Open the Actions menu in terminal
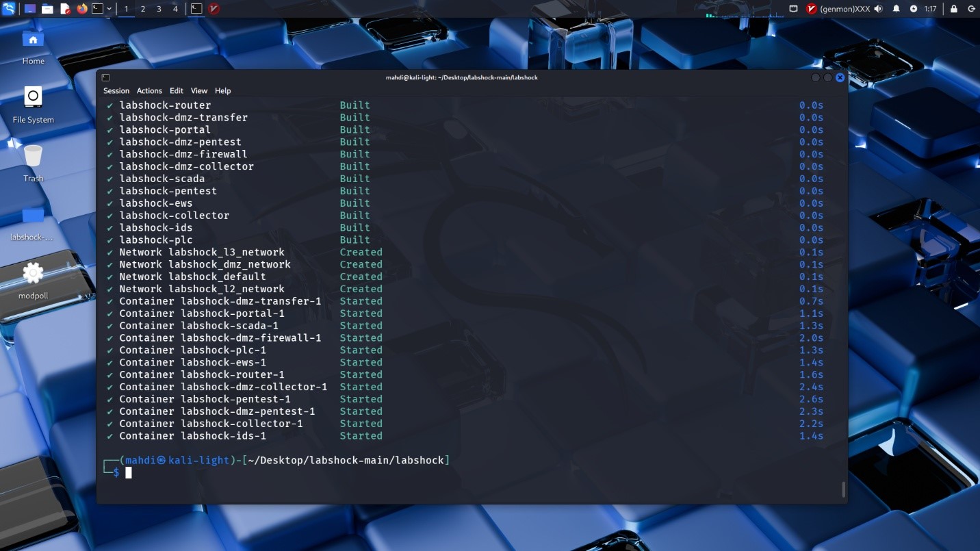Image resolution: width=980 pixels, height=551 pixels. pos(149,90)
